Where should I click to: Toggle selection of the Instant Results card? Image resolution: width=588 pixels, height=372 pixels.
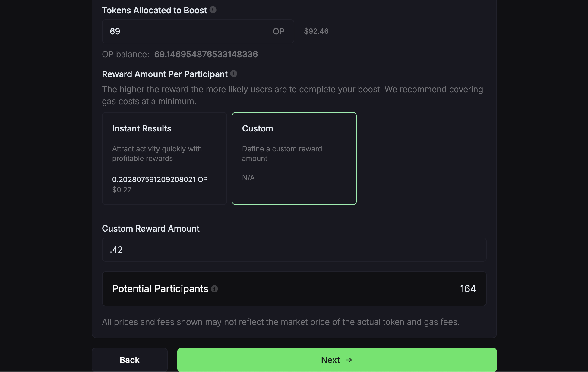pos(164,159)
